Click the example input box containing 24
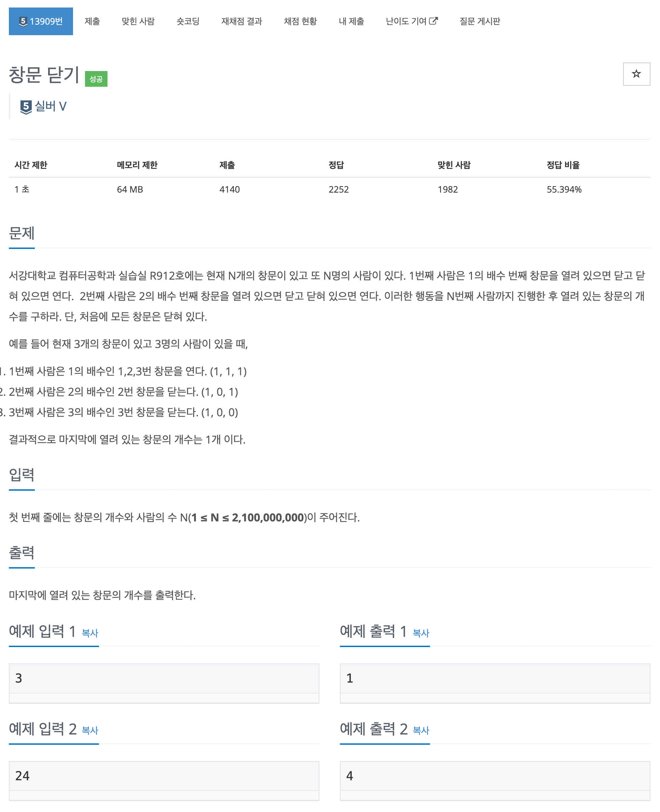This screenshot has width=660, height=812. [164, 781]
